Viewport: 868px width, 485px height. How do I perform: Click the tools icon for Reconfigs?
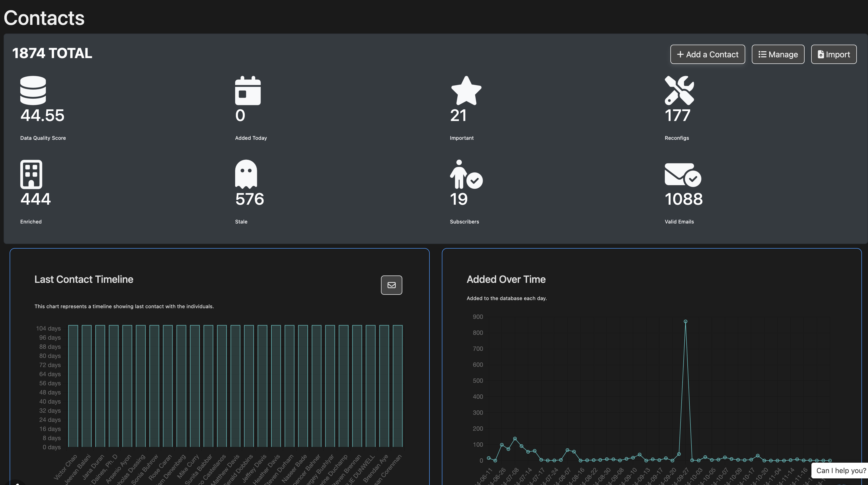click(679, 90)
